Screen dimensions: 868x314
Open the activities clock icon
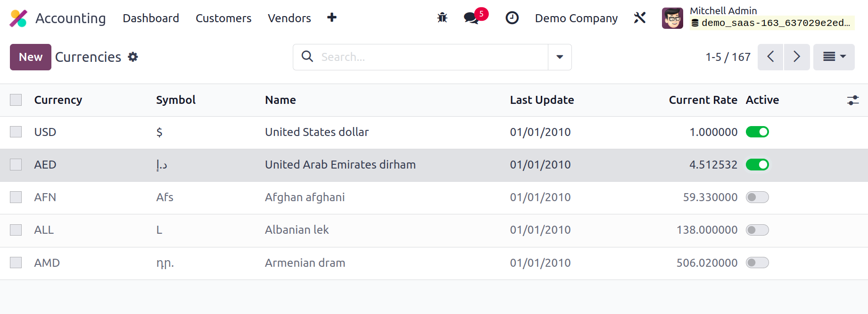[x=512, y=18]
